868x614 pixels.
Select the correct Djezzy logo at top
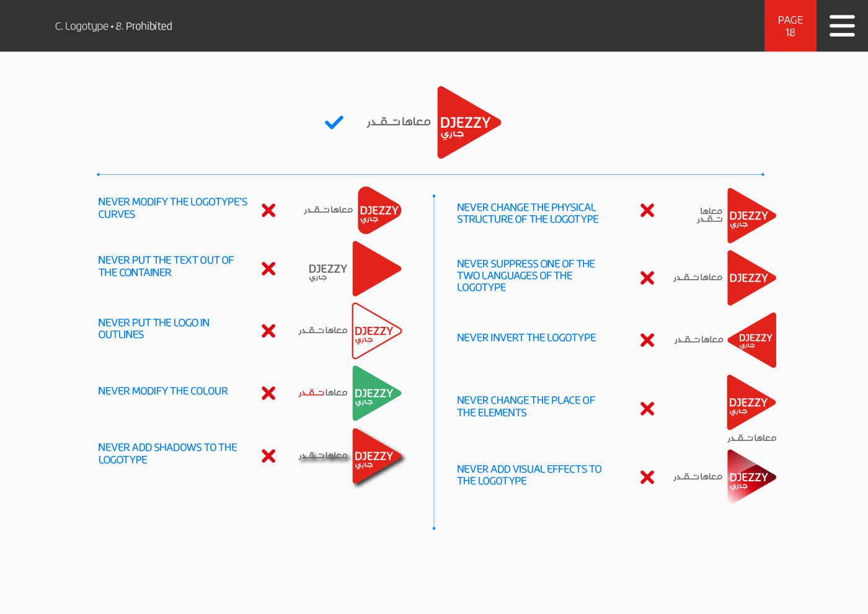point(469,122)
